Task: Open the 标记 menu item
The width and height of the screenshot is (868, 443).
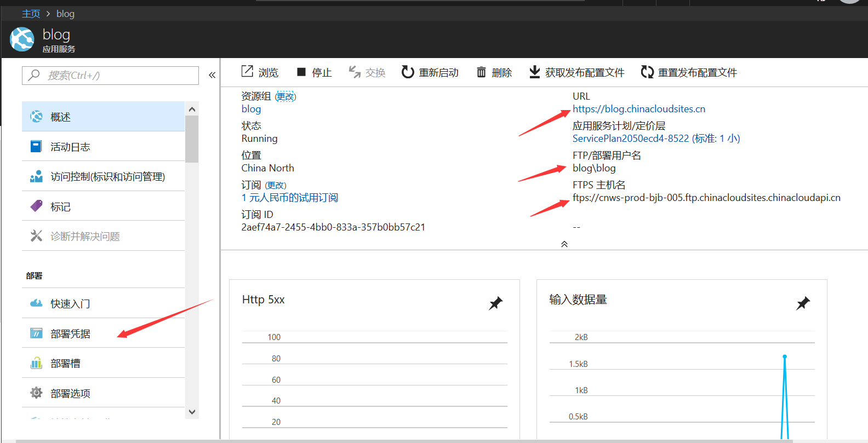Action: click(x=103, y=206)
